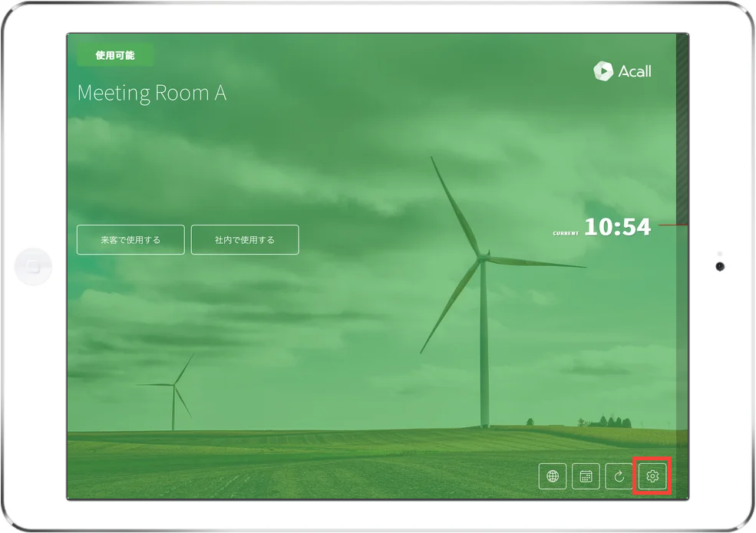Tap the refresh arrow icon
The width and height of the screenshot is (756, 533).
point(619,476)
